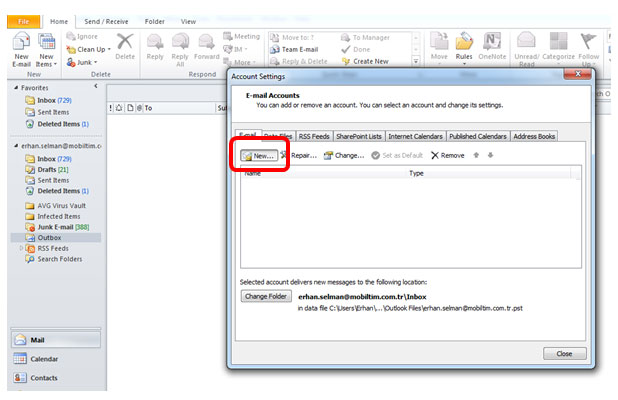The width and height of the screenshot is (618, 400).
Task: Select the Team E-mail quick step
Action: 294,49
